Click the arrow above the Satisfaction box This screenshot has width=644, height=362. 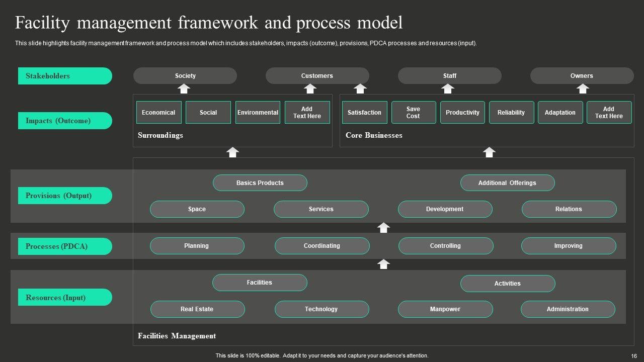tap(360, 89)
